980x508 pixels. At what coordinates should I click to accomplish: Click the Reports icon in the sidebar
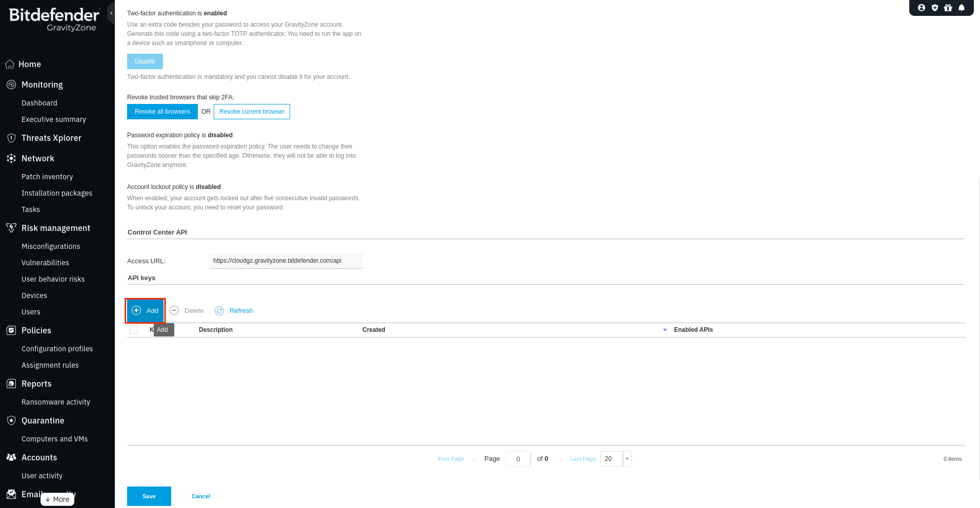[x=11, y=384]
